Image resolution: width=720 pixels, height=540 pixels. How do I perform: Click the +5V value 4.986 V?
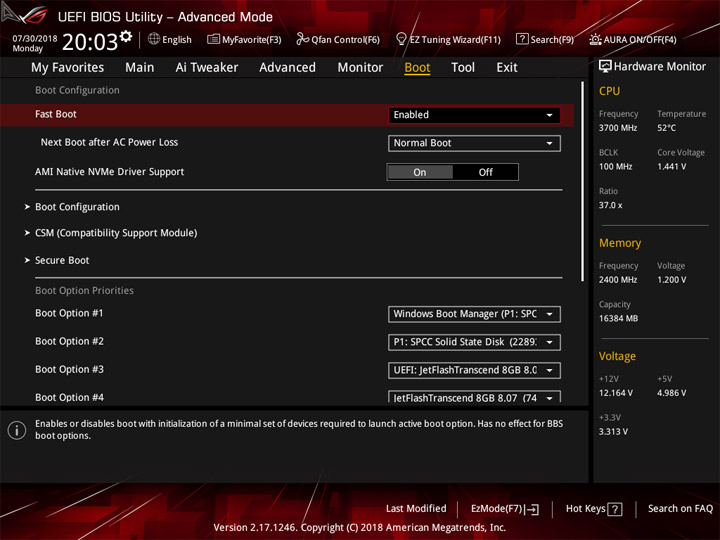671,393
